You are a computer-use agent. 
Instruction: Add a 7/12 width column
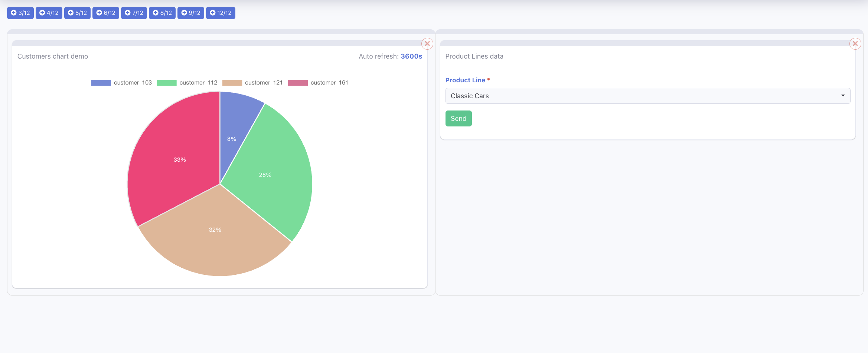(x=134, y=13)
